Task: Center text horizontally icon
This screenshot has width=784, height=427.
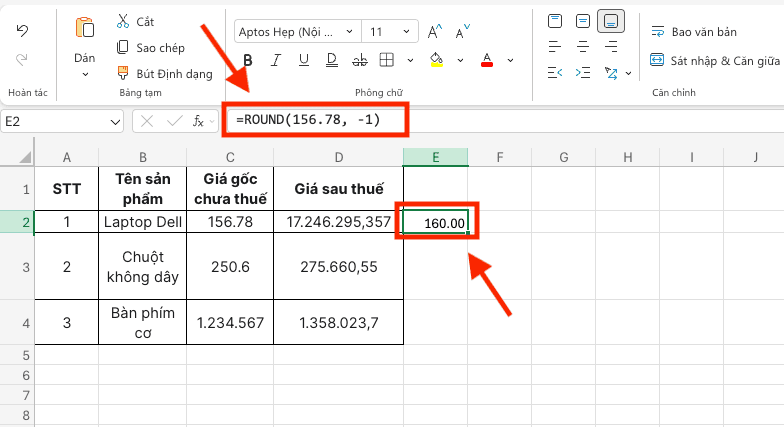Action: coord(582,47)
